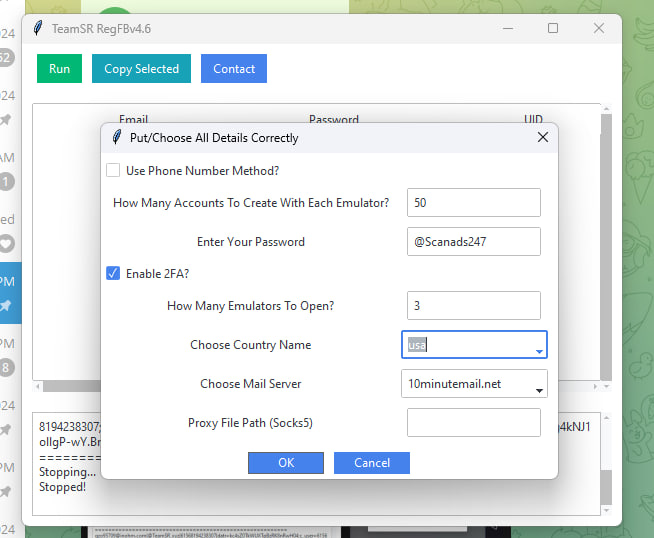Click the Password column header
This screenshot has width=654, height=538.
point(333,119)
